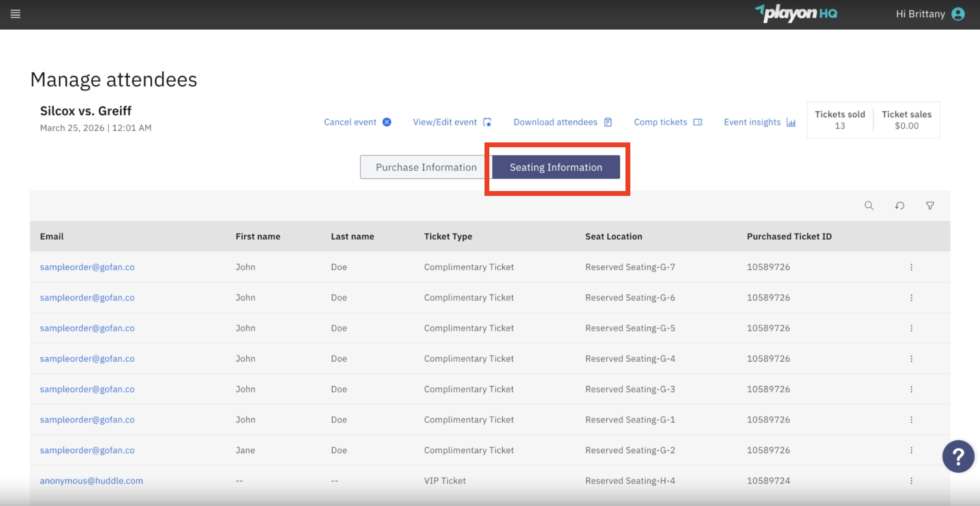Click the Purchased Ticket ID 10589724
The height and width of the screenshot is (506, 980).
point(768,480)
